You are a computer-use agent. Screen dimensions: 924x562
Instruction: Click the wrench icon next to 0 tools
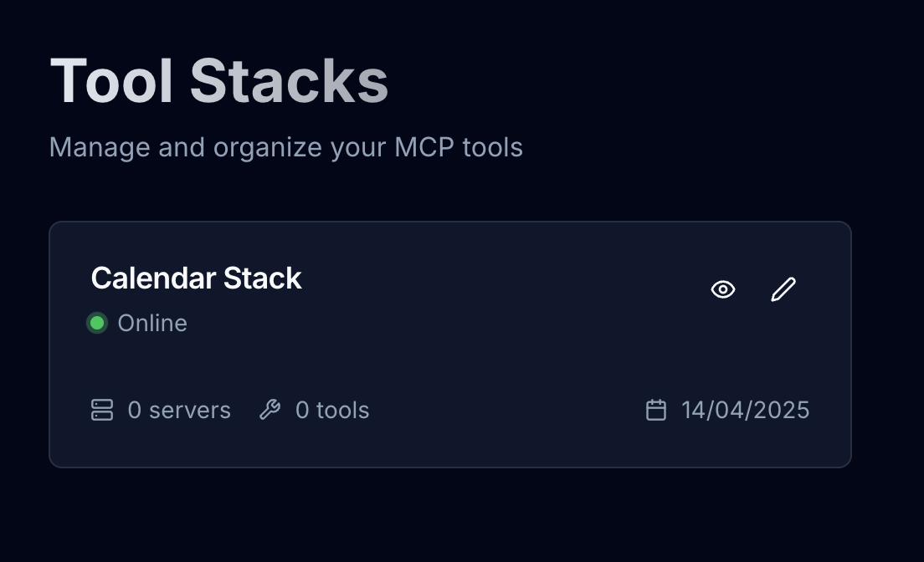270,410
